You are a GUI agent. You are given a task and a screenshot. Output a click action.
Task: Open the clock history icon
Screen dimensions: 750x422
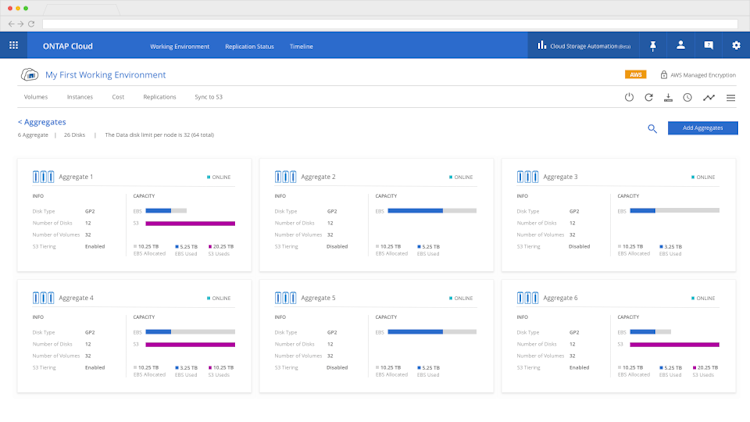point(687,98)
